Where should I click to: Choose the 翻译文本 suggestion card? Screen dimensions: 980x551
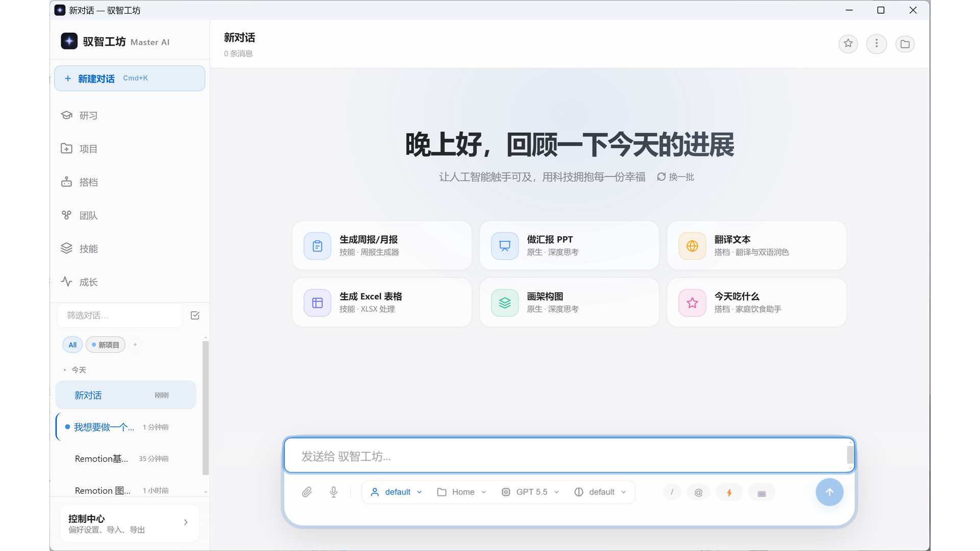pos(756,245)
